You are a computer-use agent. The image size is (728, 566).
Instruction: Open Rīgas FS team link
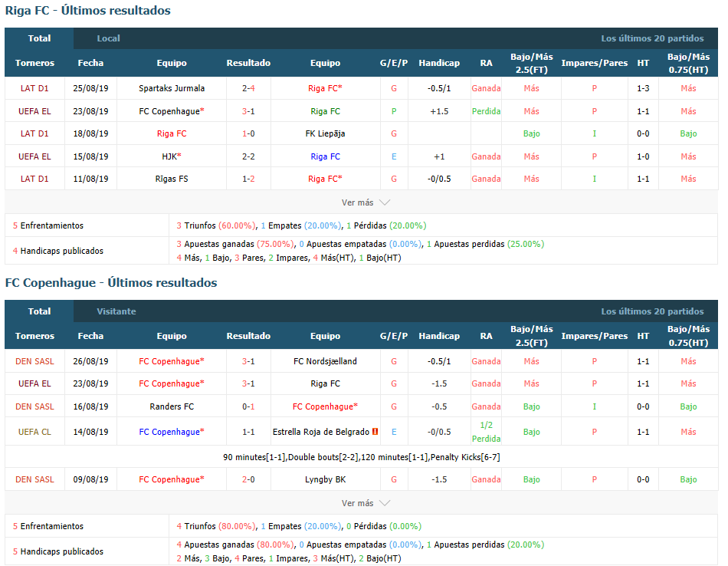[172, 179]
